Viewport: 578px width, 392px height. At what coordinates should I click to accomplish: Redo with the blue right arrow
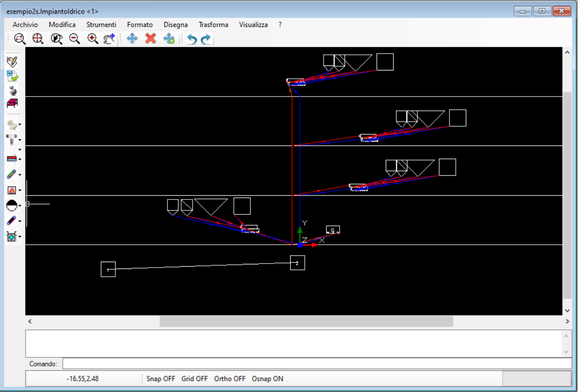pyautogui.click(x=206, y=39)
